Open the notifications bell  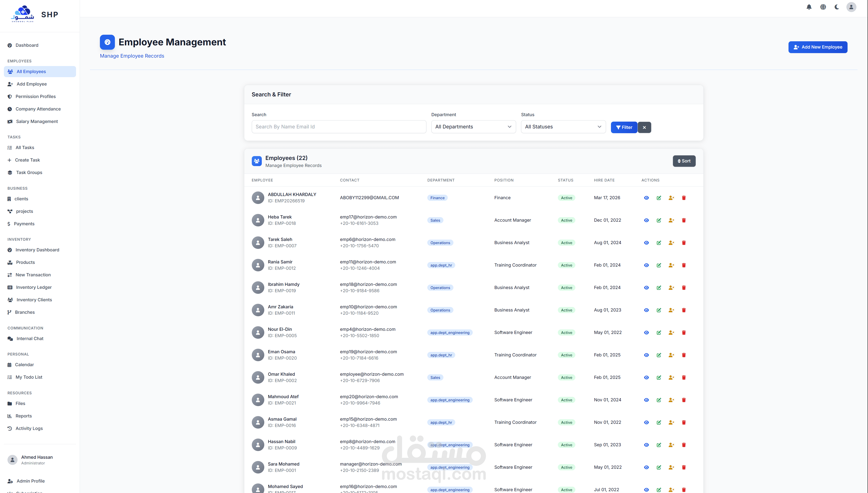[809, 7]
